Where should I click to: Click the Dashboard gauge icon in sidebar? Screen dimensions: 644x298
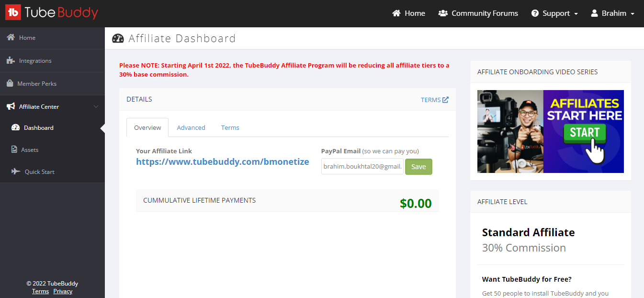coord(15,127)
